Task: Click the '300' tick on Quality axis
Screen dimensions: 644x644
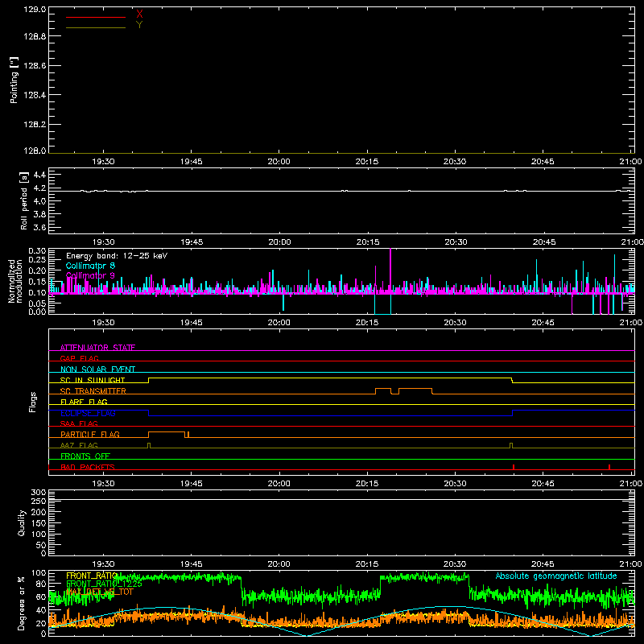Action: point(38,493)
